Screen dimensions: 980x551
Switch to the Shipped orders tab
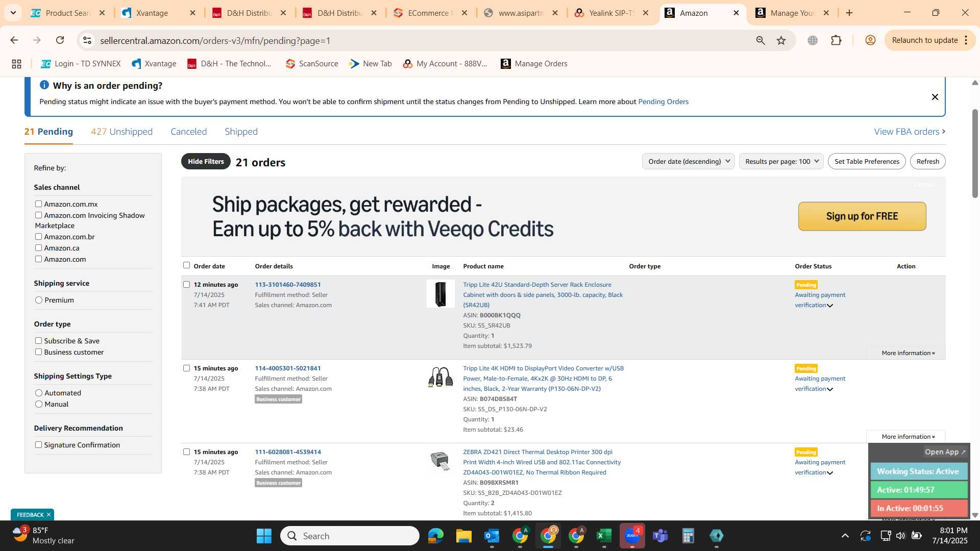(241, 132)
